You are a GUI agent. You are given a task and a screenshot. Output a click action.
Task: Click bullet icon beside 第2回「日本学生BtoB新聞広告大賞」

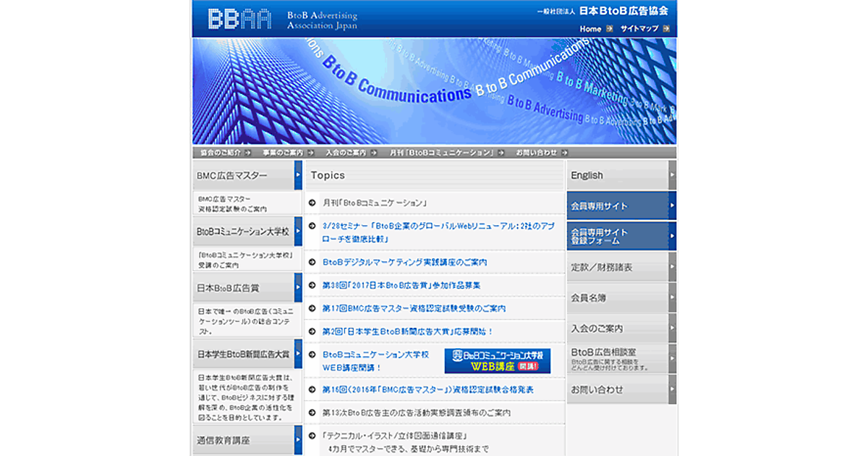click(x=312, y=332)
